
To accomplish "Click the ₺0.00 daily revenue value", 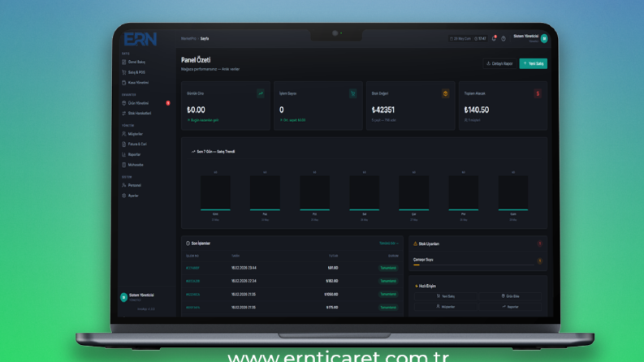I will tap(196, 110).
